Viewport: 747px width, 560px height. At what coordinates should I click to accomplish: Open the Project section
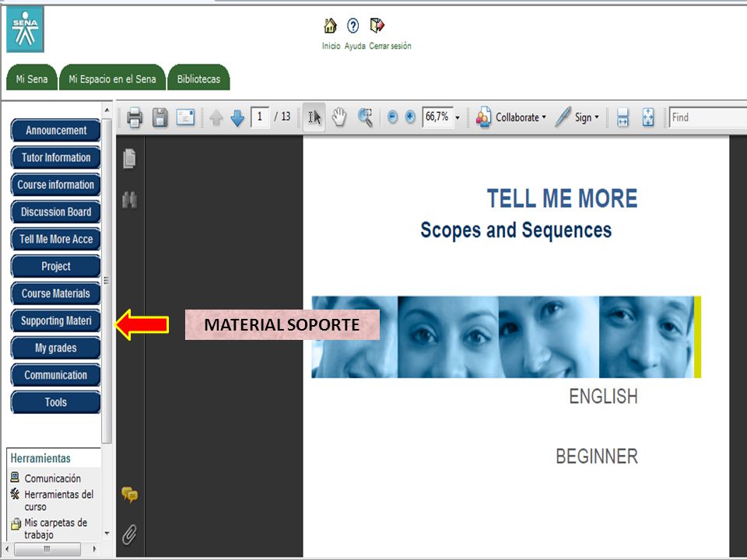coord(56,266)
